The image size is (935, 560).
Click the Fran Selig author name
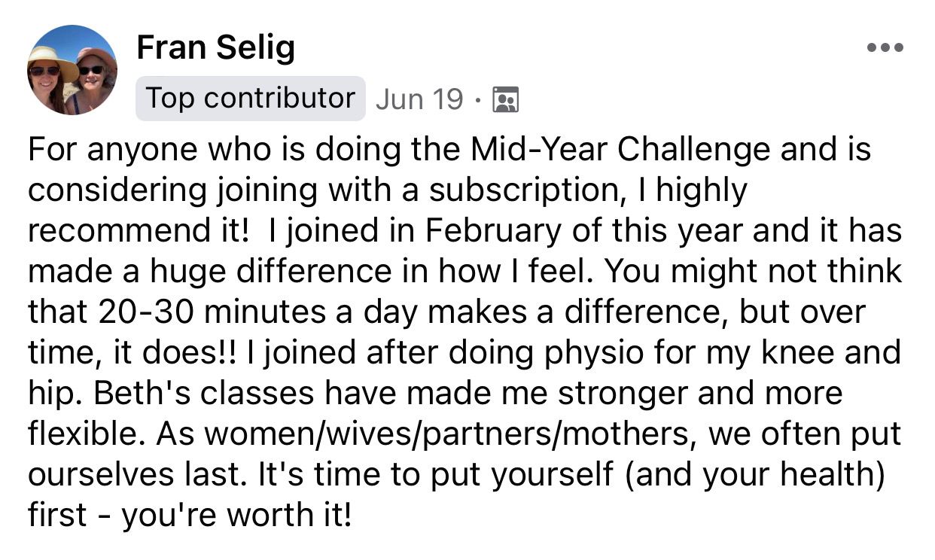(x=216, y=49)
